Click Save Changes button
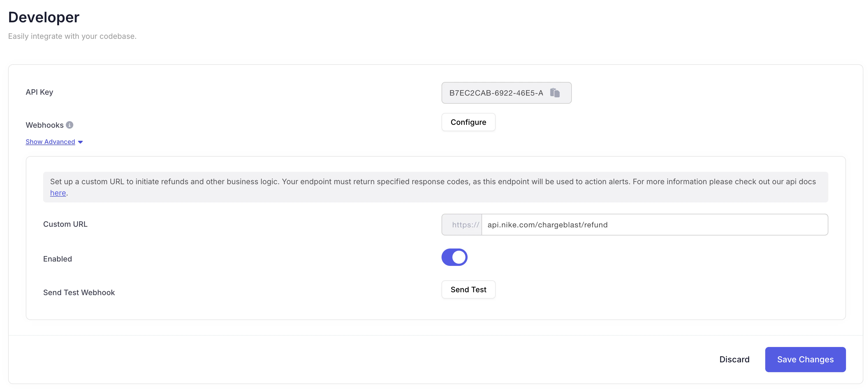The image size is (868, 391). click(x=805, y=360)
